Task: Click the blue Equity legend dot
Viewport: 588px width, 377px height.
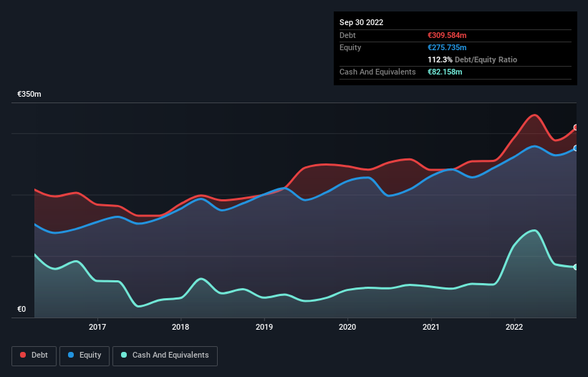Action: click(71, 355)
